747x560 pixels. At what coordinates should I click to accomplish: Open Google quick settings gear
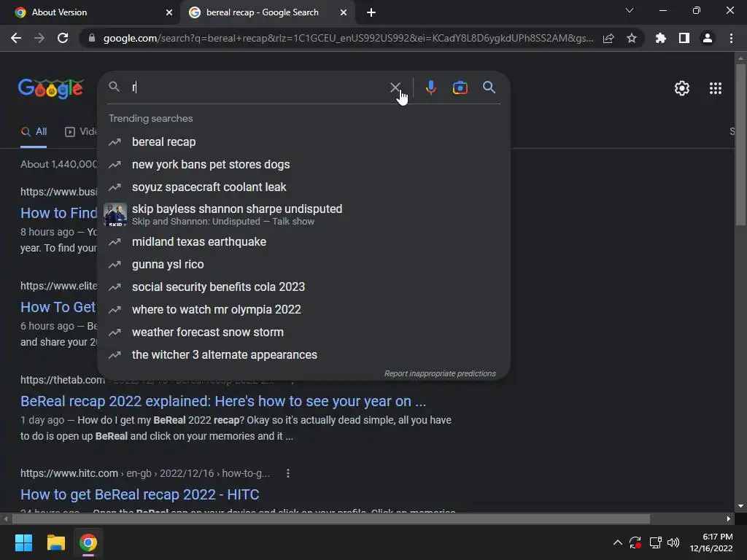[x=682, y=88]
